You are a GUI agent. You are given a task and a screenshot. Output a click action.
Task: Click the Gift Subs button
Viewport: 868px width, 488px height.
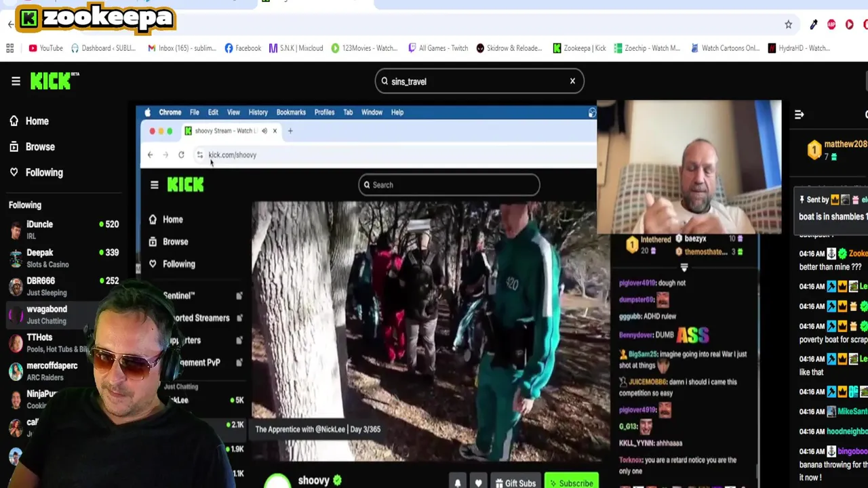click(x=515, y=482)
